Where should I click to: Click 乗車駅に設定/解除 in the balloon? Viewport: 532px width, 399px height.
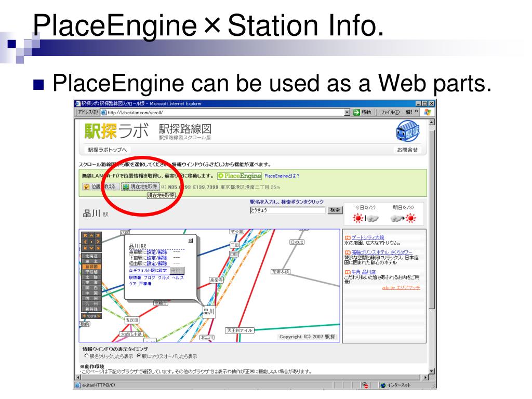point(148,252)
